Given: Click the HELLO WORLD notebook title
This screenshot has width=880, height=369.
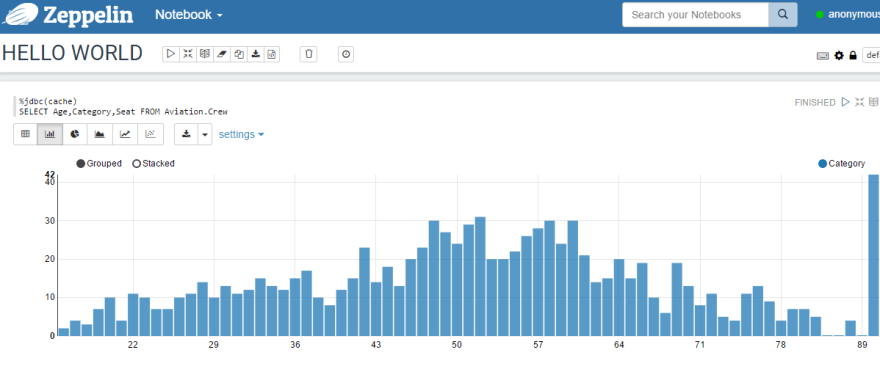Looking at the screenshot, I should coord(72,53).
